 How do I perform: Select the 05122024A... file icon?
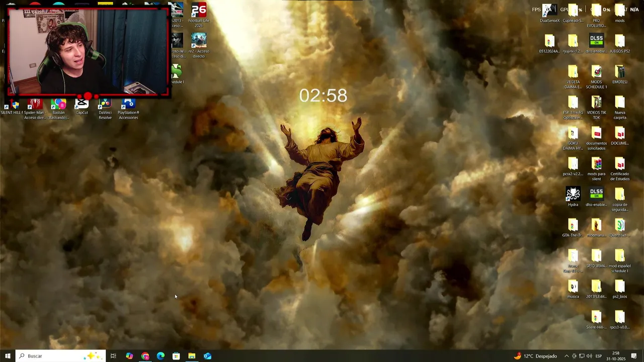(549, 44)
